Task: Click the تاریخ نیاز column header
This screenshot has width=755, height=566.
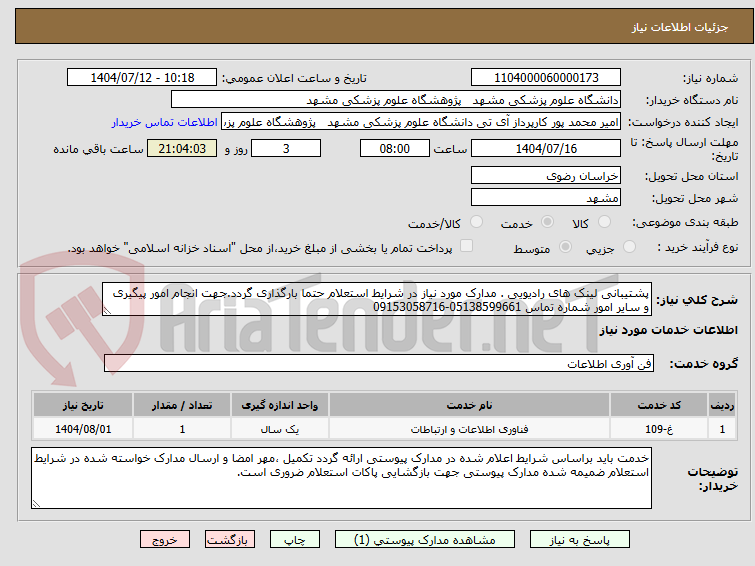Action: 83,405
